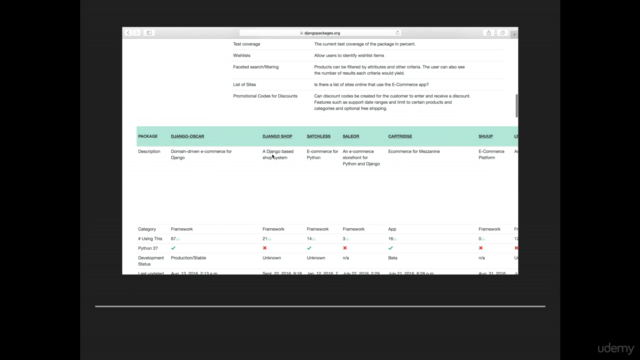Screen dimensions: 640x360
Task: Select the 'List of Sites' feature label
Action: 244,84
